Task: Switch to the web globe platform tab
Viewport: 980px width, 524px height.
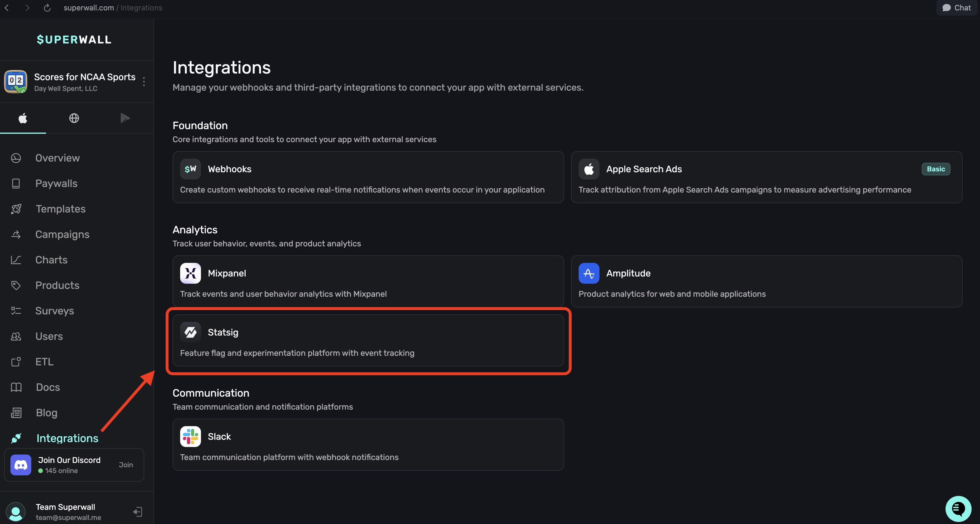Action: (x=74, y=118)
